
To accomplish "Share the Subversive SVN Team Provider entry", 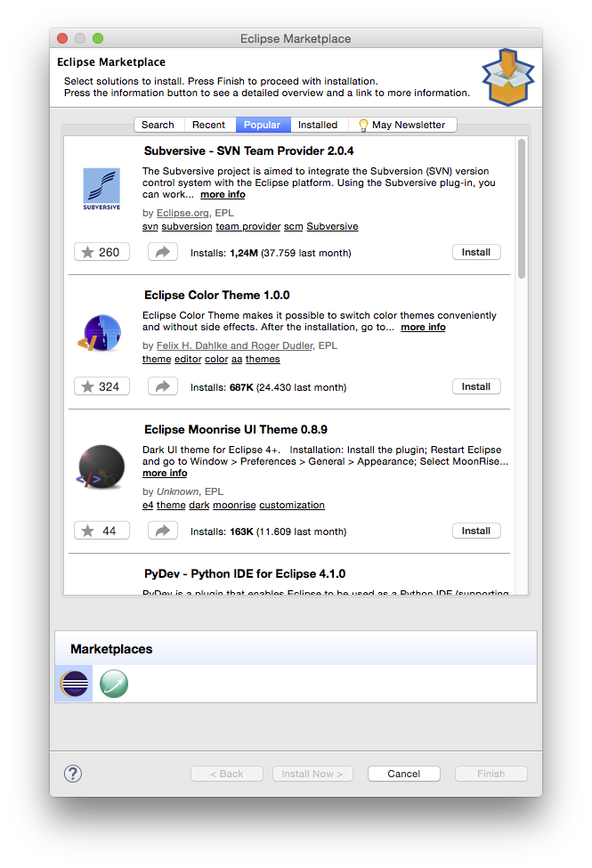I will click(163, 252).
